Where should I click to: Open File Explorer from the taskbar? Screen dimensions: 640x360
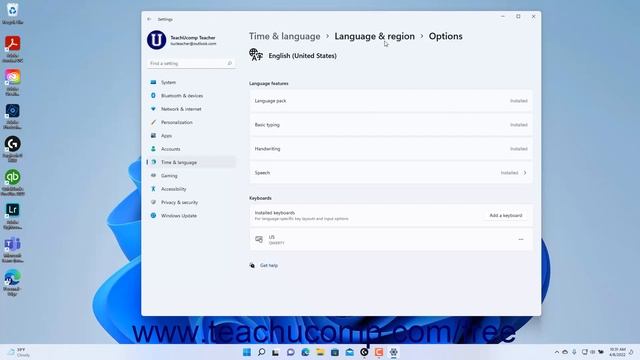320,352
